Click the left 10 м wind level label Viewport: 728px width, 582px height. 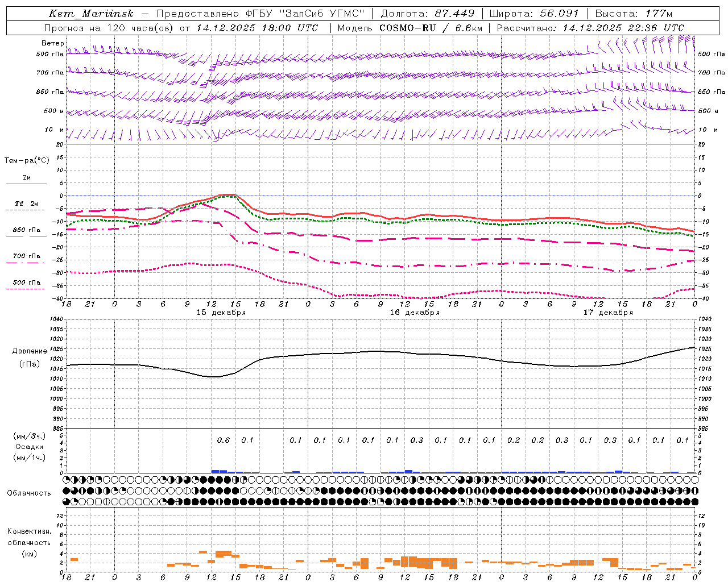(54, 130)
